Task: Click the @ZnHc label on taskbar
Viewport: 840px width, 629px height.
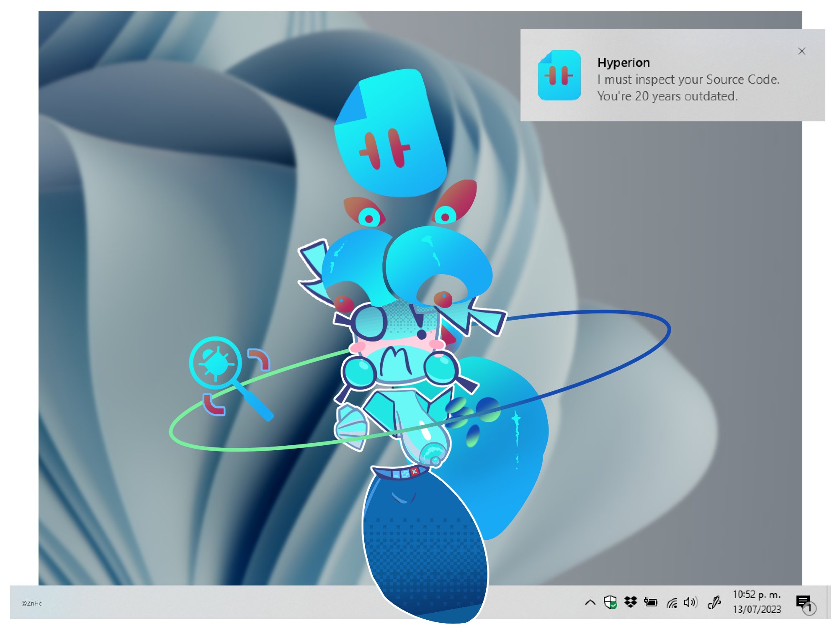Action: (31, 603)
